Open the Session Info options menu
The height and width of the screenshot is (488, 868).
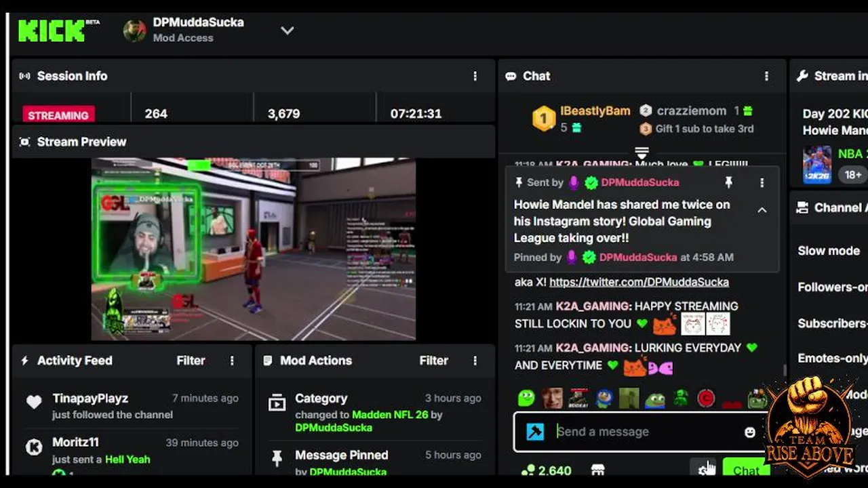[475, 76]
